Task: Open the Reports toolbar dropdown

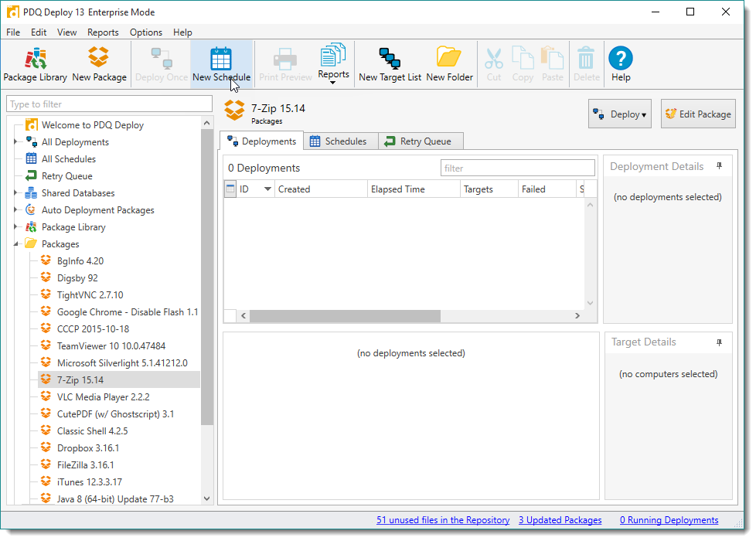Action: pos(333,64)
